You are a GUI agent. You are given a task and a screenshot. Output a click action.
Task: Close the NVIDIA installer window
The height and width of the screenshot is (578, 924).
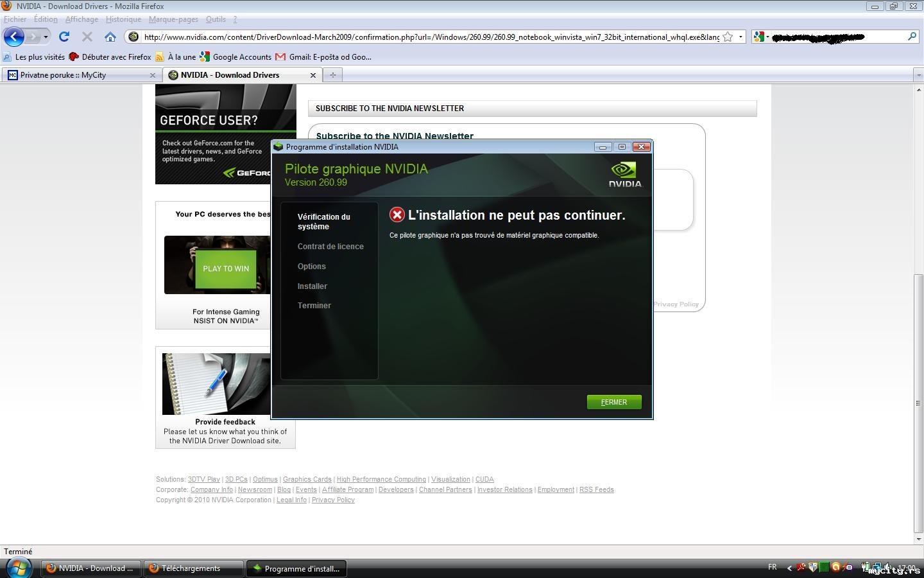click(641, 147)
